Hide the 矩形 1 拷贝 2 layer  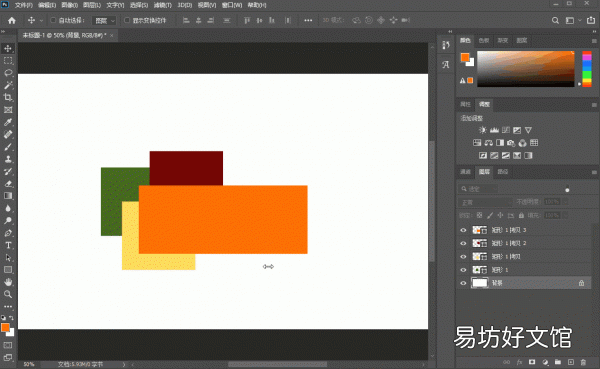(463, 243)
